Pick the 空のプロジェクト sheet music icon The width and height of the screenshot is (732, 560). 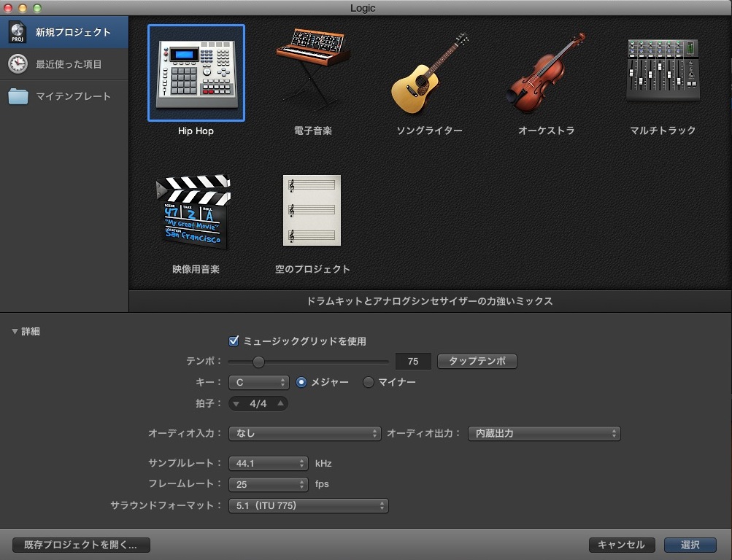coord(312,210)
